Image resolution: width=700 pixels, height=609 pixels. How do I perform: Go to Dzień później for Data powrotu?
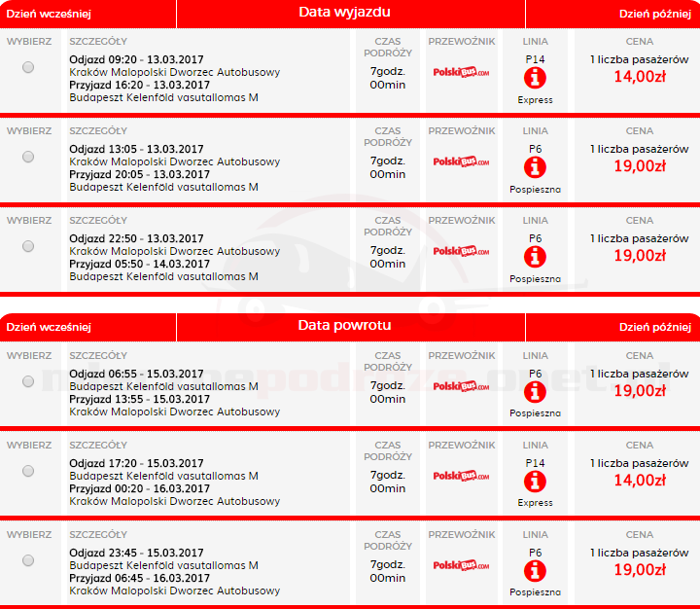[655, 327]
